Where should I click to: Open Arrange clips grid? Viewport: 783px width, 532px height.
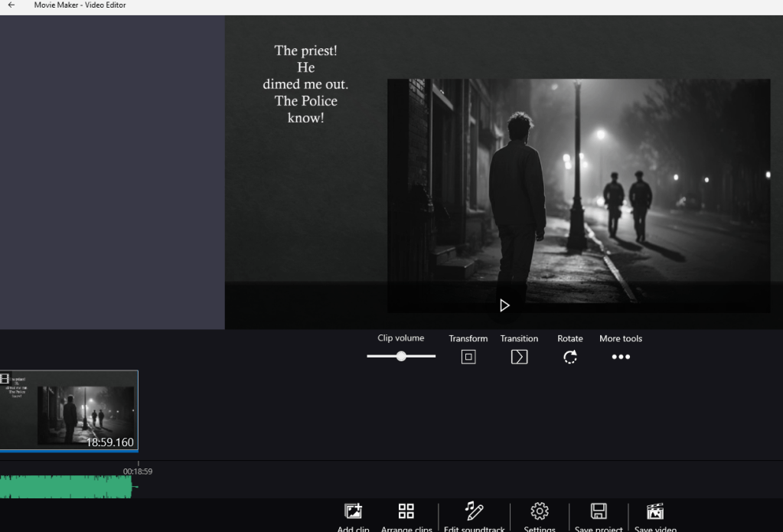pos(406,512)
